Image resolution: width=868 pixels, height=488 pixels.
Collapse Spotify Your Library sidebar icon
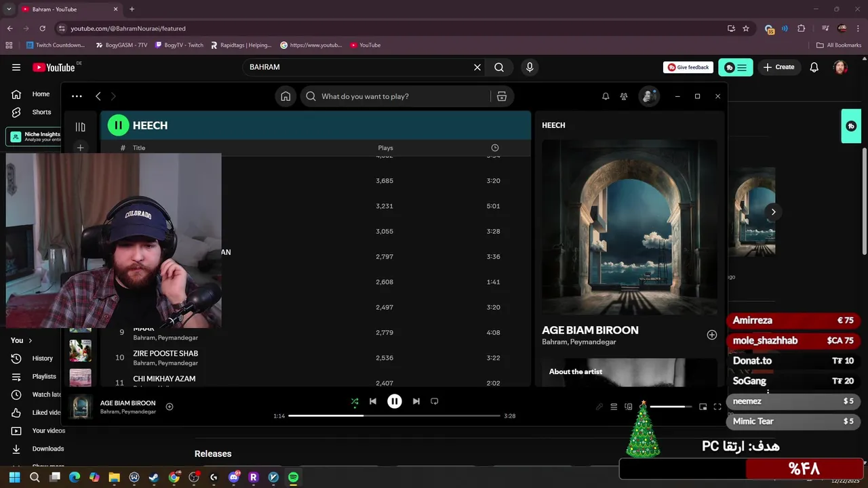coord(81,127)
